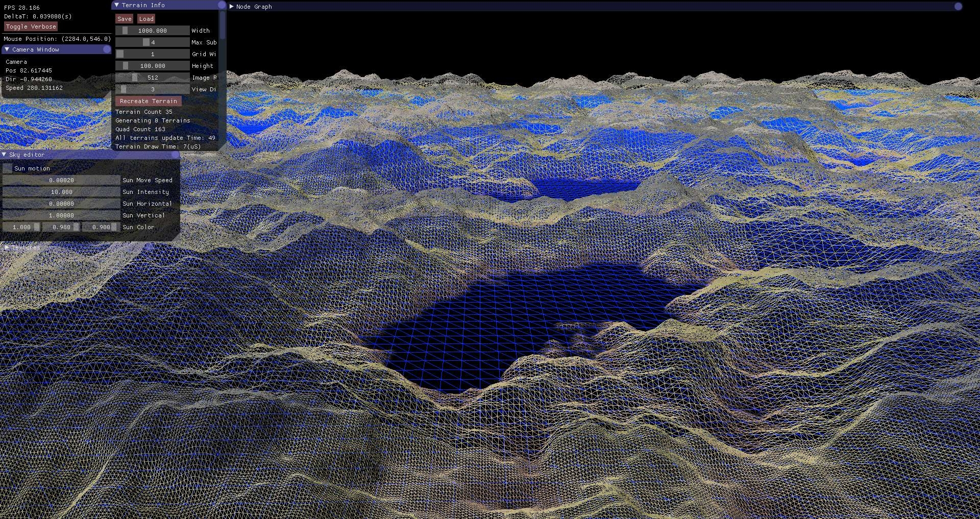The height and width of the screenshot is (519, 980).
Task: Click Sun Color blue value 0.900
Action: pyautogui.click(x=101, y=227)
